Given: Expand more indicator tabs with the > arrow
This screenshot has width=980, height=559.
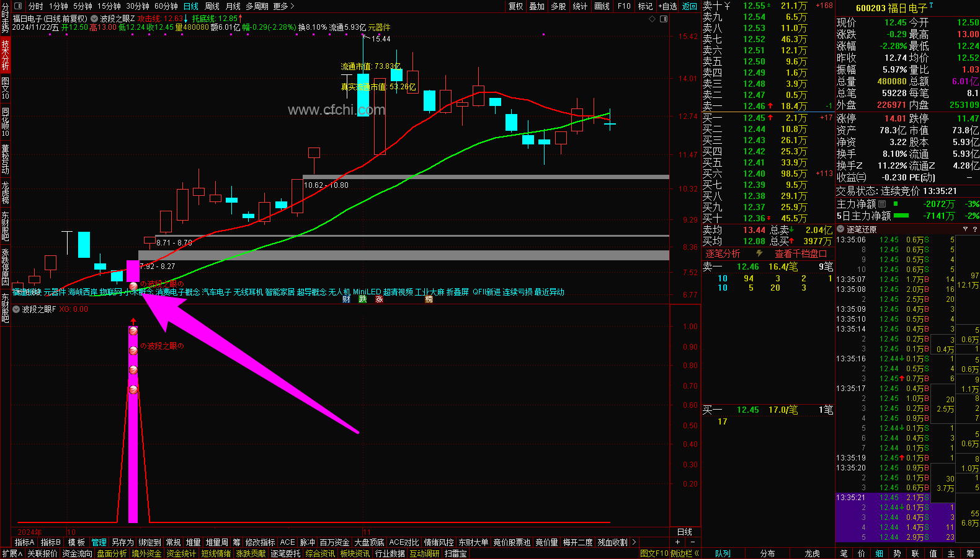Looking at the screenshot, I should [634, 542].
